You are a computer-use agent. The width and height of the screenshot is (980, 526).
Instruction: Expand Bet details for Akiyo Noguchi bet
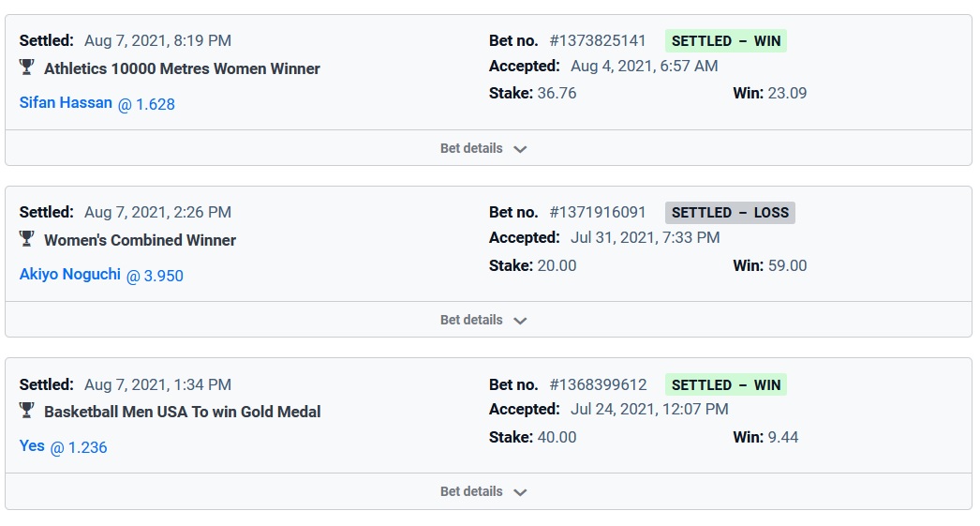471,320
